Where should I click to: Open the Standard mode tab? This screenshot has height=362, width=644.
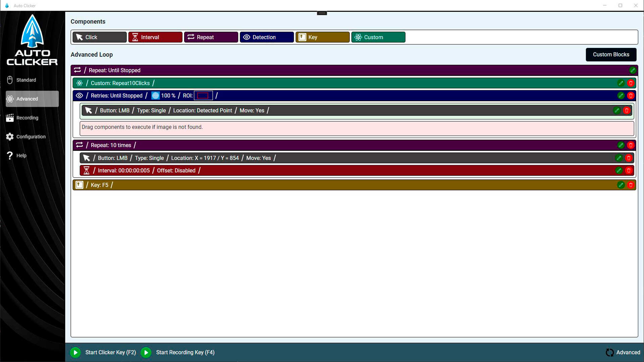point(26,80)
